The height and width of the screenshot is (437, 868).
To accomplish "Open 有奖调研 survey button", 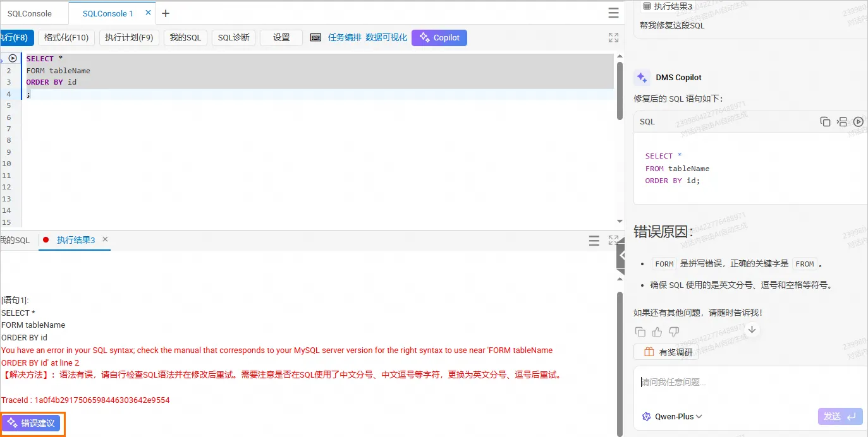I will point(666,352).
